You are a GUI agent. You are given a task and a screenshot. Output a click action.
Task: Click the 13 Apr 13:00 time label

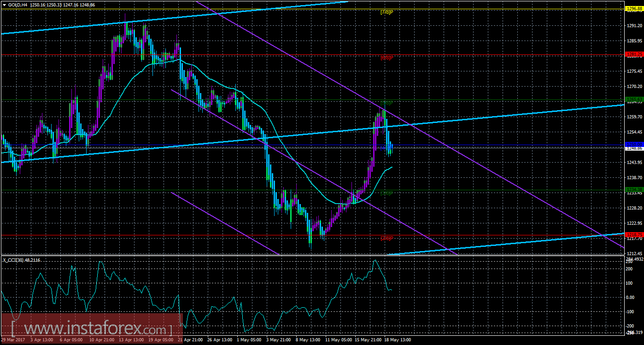(132, 340)
